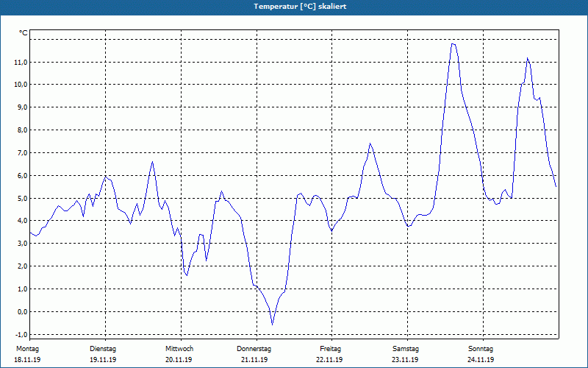Select the 5,0 y-axis value
This screenshot has height=368, width=588.
(x=23, y=198)
